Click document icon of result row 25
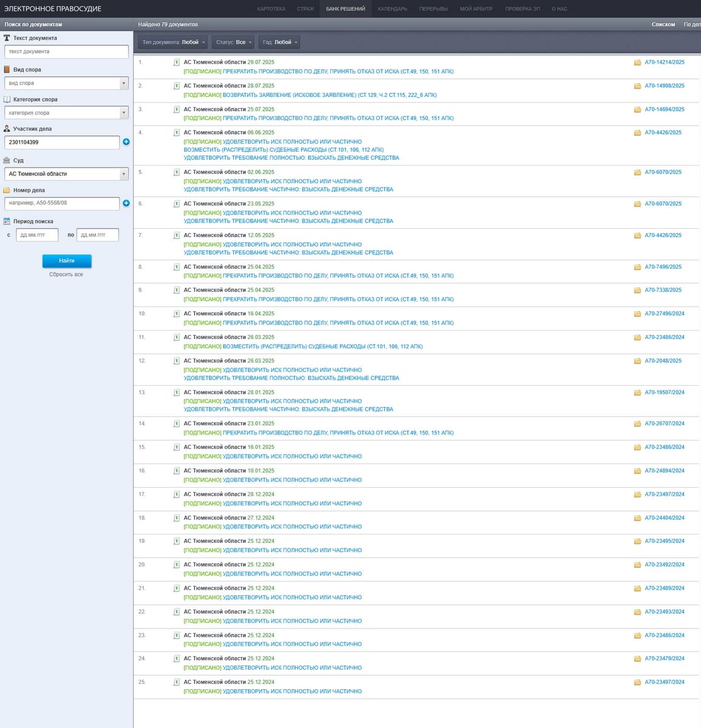The height and width of the screenshot is (728, 701). 177,682
